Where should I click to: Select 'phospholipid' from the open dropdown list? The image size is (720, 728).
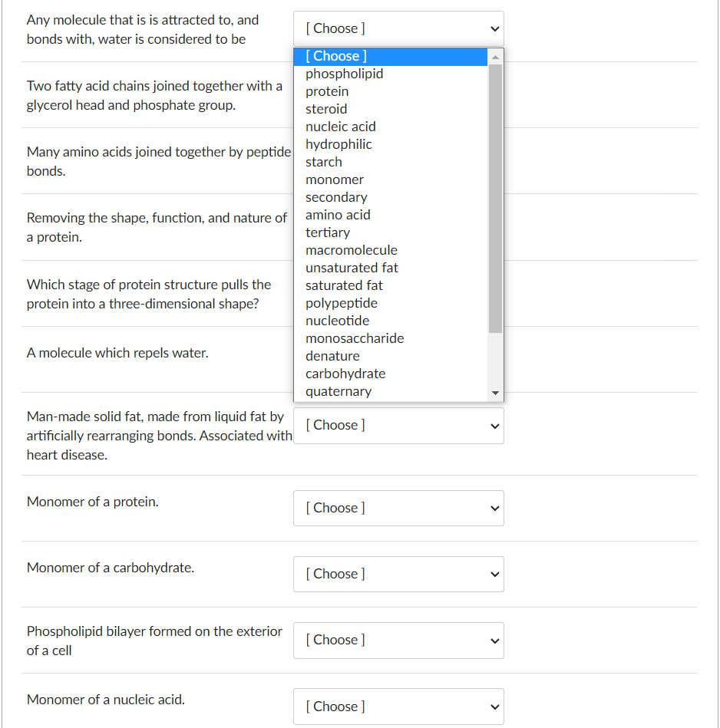391,74
